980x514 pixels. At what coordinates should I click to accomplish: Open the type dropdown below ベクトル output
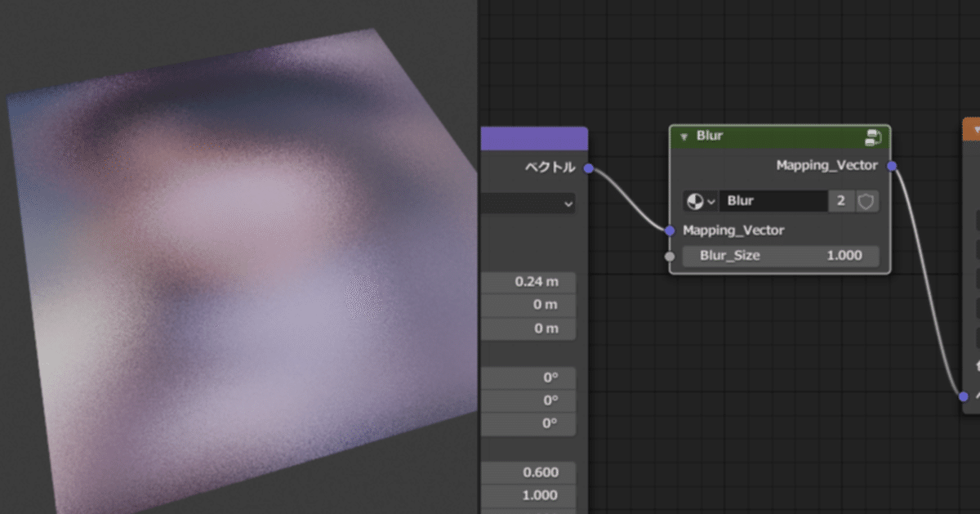(x=528, y=203)
